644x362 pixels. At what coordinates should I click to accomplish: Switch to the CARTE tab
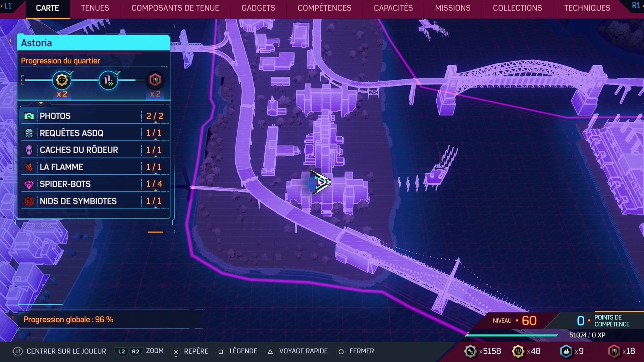point(47,8)
